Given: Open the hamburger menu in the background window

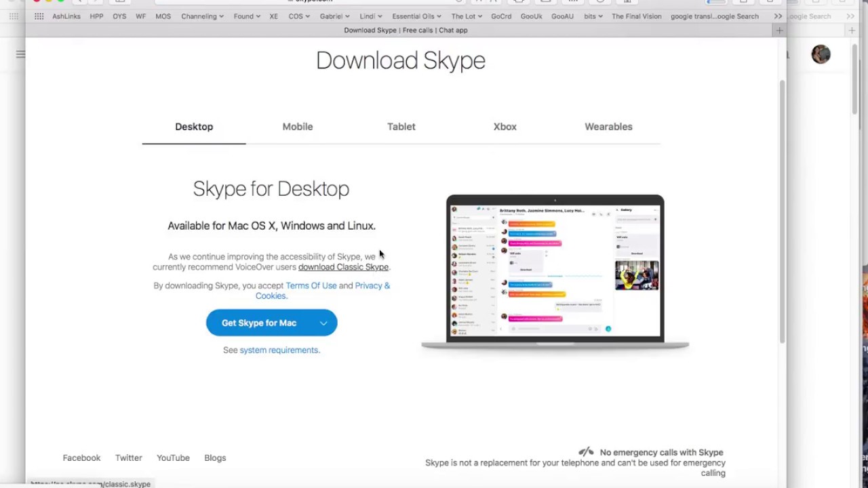Looking at the screenshot, I should click(20, 54).
